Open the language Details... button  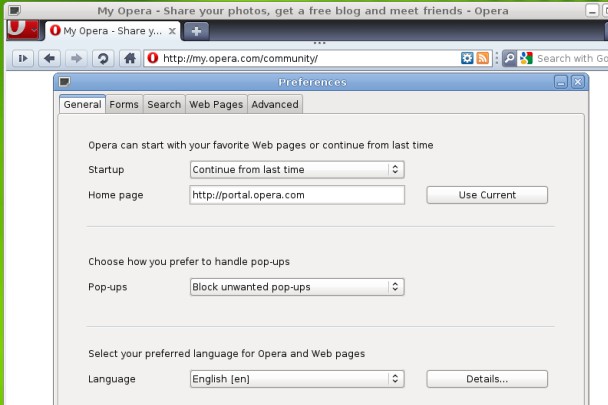click(x=487, y=379)
